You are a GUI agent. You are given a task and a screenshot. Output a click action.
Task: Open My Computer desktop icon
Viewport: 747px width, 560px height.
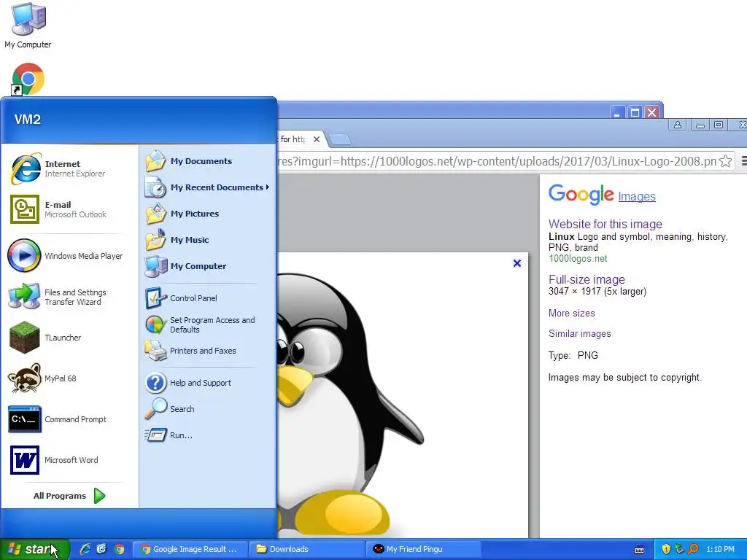[x=28, y=26]
